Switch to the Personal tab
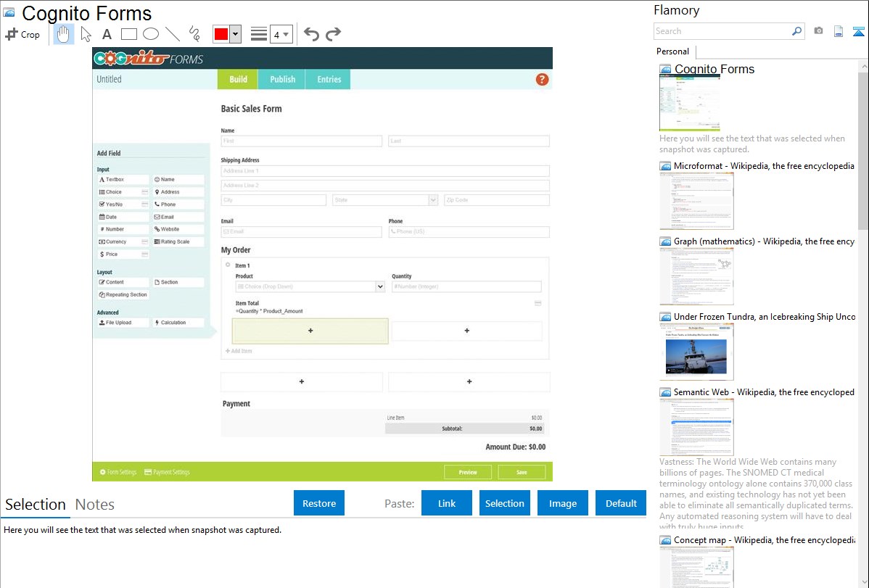This screenshot has width=869, height=588. coord(673,51)
